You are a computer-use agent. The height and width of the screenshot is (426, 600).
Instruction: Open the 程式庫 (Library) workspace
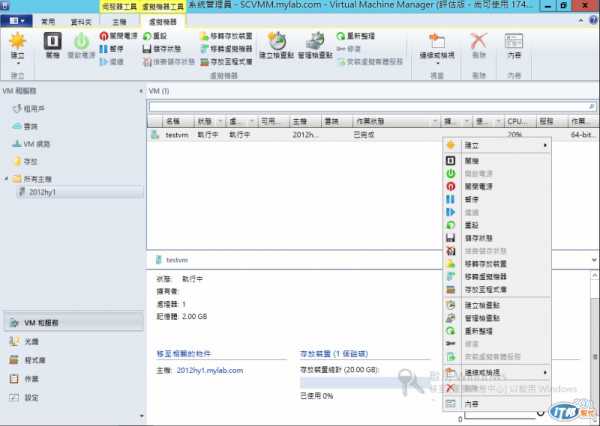pyautogui.click(x=73, y=360)
